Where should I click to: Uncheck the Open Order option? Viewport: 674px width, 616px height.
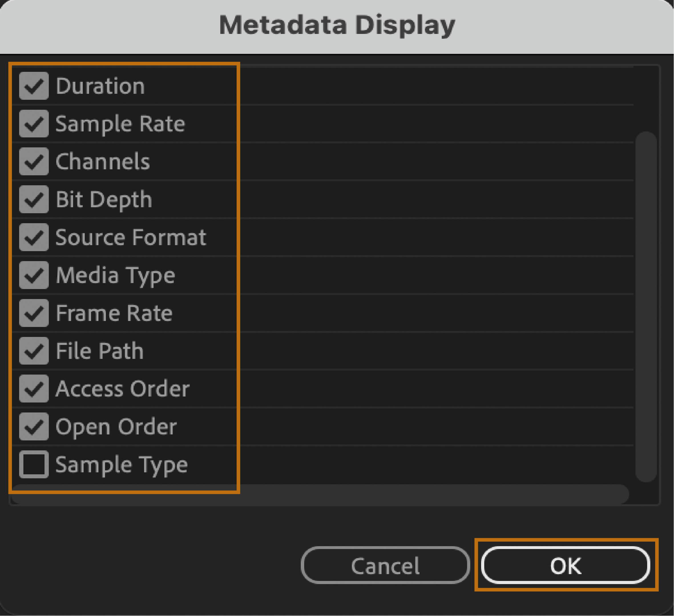(33, 426)
